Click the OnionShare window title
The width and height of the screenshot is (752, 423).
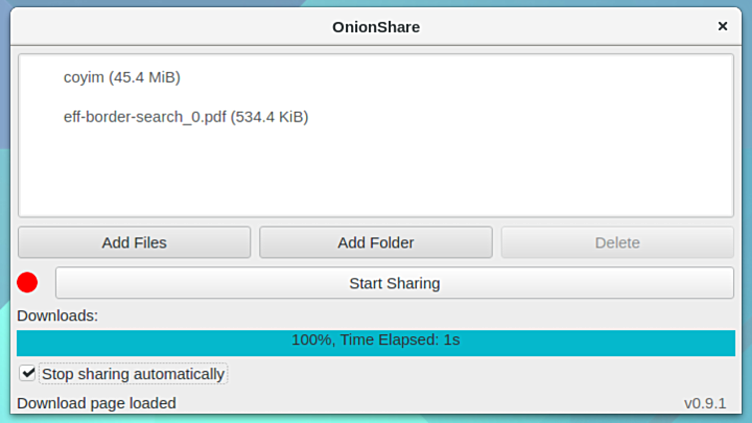pyautogui.click(x=376, y=27)
